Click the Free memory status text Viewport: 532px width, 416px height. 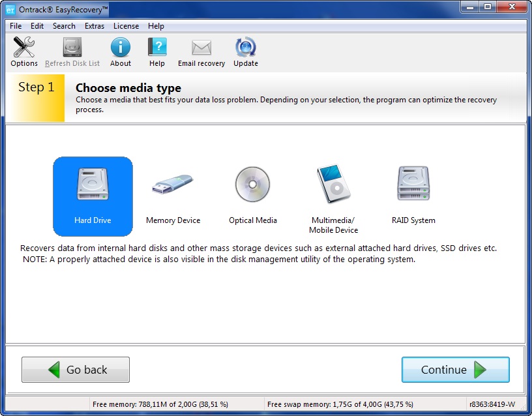pyautogui.click(x=160, y=404)
